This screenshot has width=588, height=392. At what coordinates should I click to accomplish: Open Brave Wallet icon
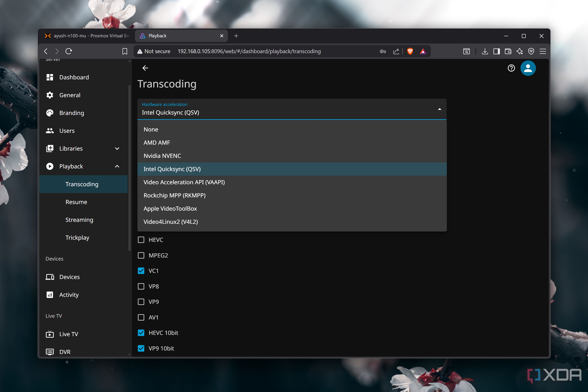coord(508,51)
